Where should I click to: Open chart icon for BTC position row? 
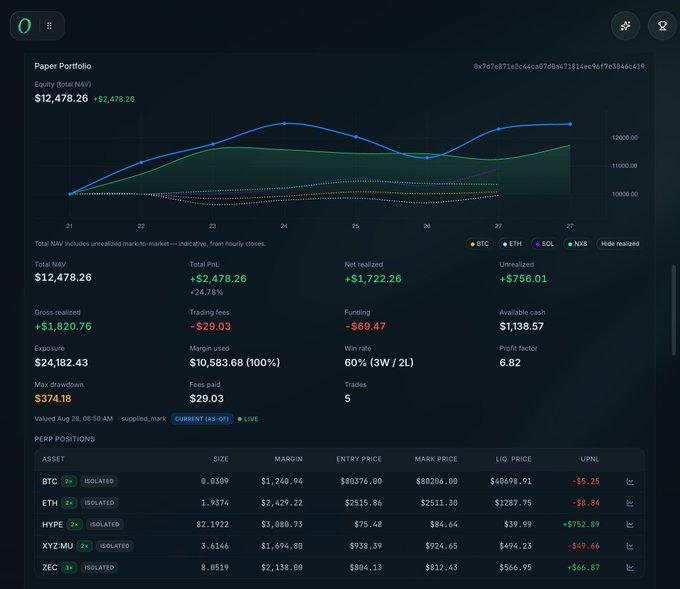point(630,481)
